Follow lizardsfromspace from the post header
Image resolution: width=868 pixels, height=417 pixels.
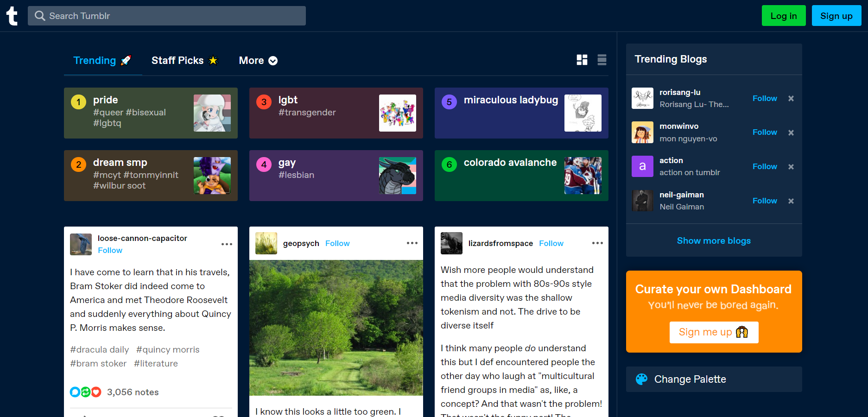click(x=551, y=243)
